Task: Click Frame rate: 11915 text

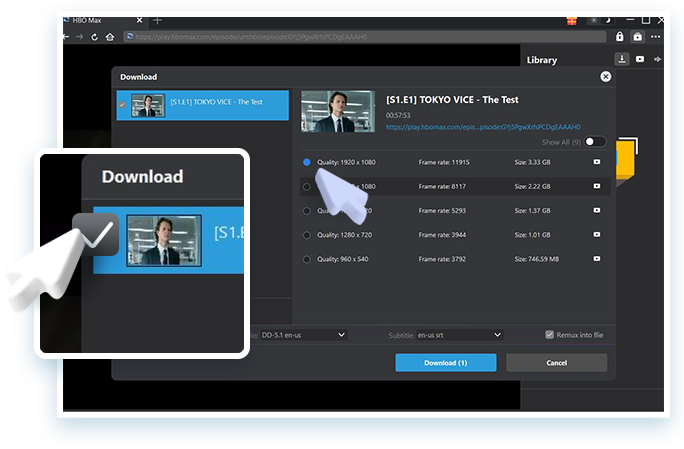Action: pos(444,162)
